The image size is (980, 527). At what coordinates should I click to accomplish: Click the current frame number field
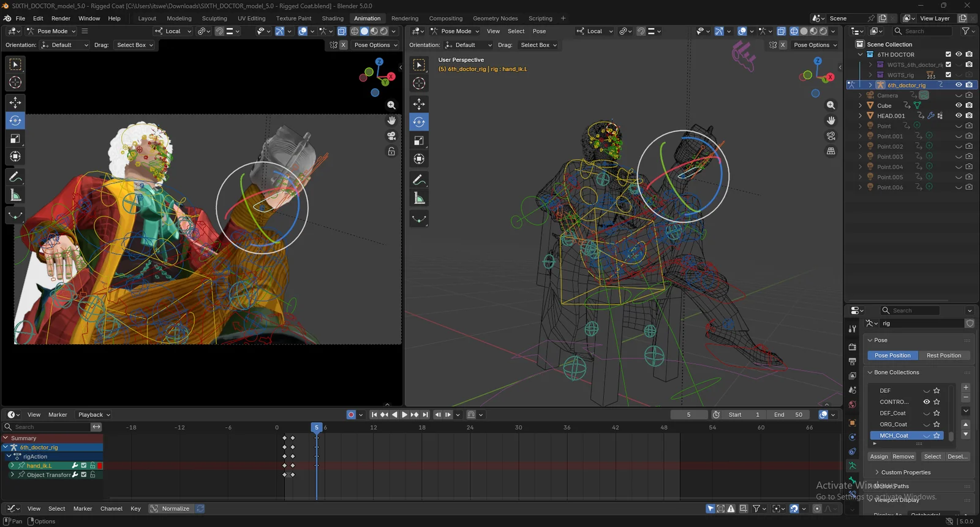(688, 415)
